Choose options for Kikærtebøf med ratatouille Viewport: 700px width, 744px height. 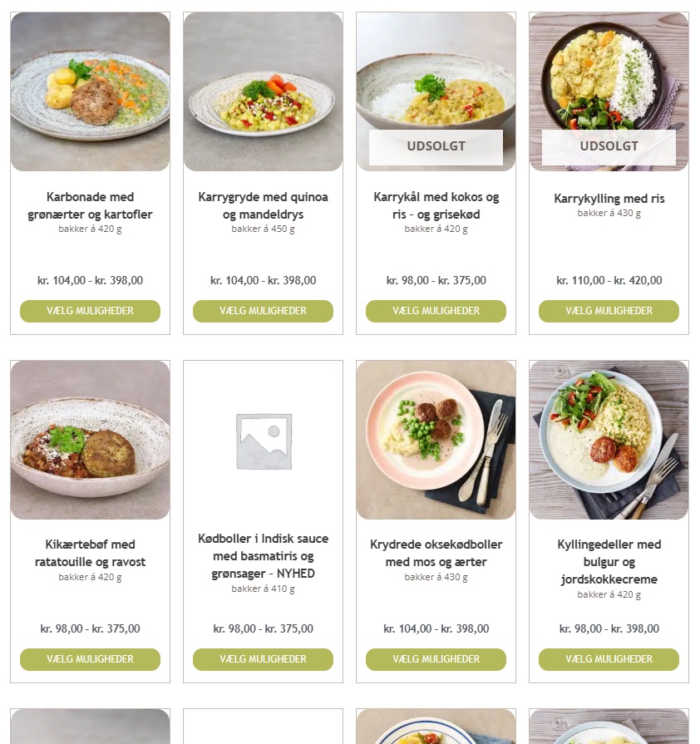[x=90, y=659]
